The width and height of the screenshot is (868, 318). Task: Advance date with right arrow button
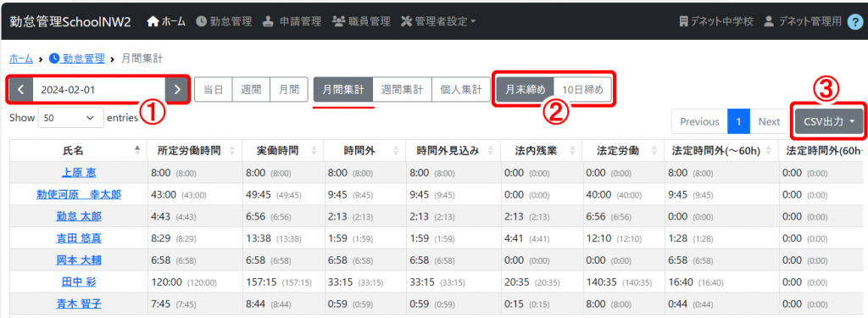tap(176, 90)
